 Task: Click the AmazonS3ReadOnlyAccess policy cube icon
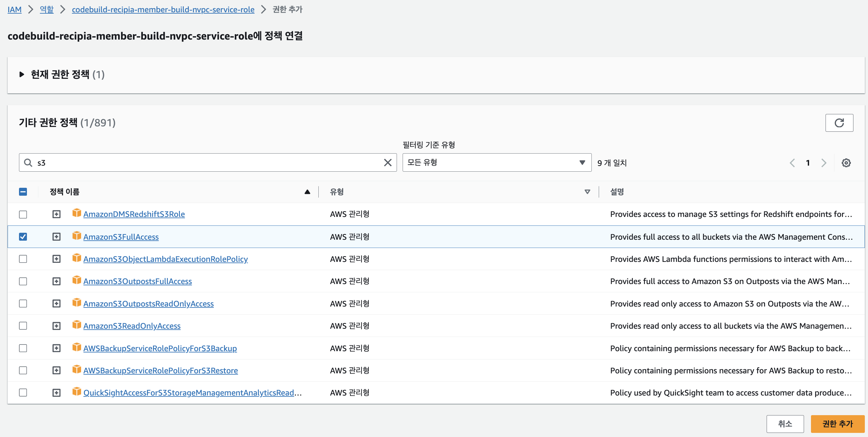[76, 325]
